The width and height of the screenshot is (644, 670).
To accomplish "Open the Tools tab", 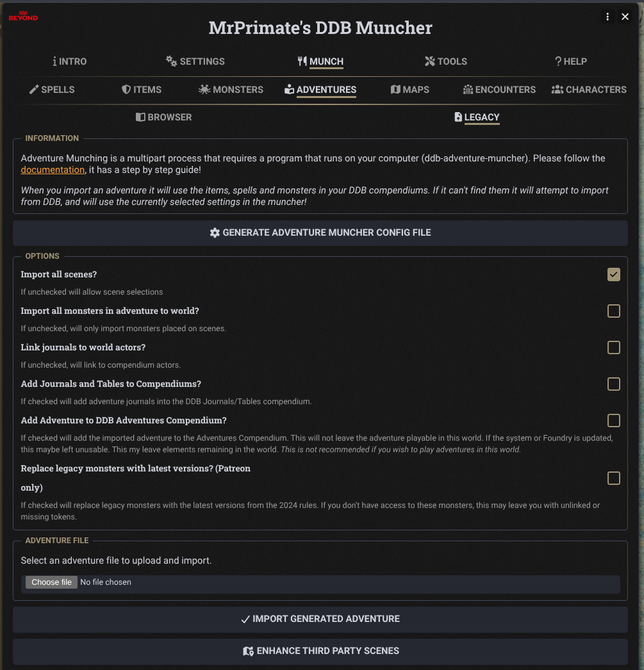I will coord(446,61).
